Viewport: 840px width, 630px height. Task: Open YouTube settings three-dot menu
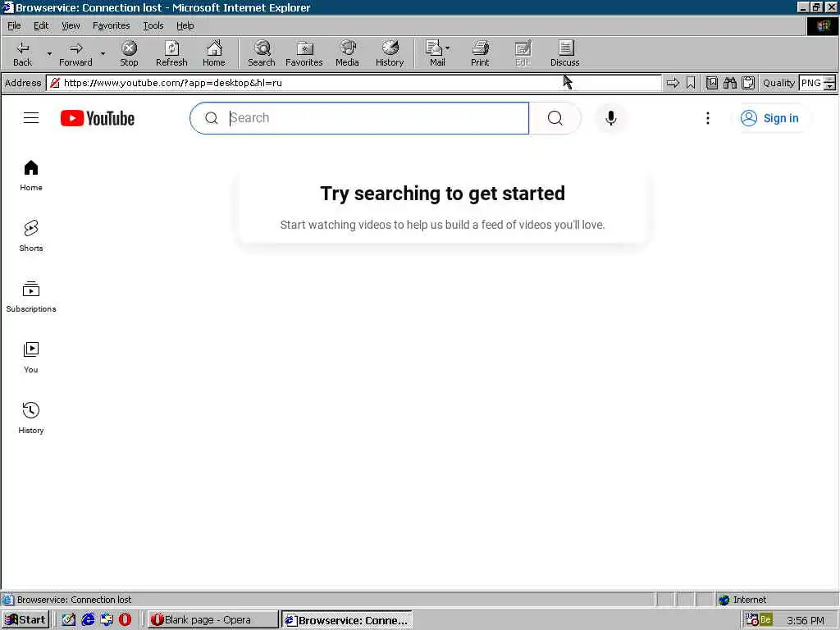pyautogui.click(x=708, y=118)
